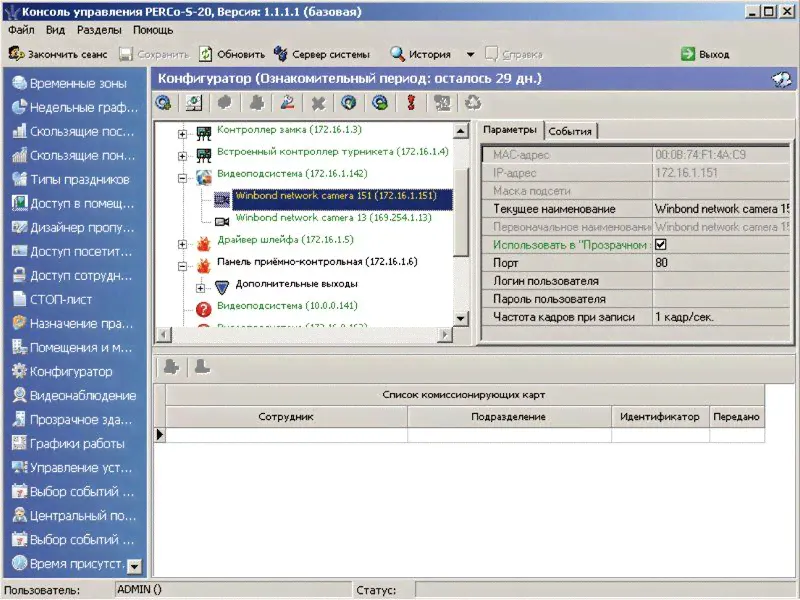Expand the Контроллер замка tree node
This screenshot has width=800, height=600.
click(x=182, y=133)
